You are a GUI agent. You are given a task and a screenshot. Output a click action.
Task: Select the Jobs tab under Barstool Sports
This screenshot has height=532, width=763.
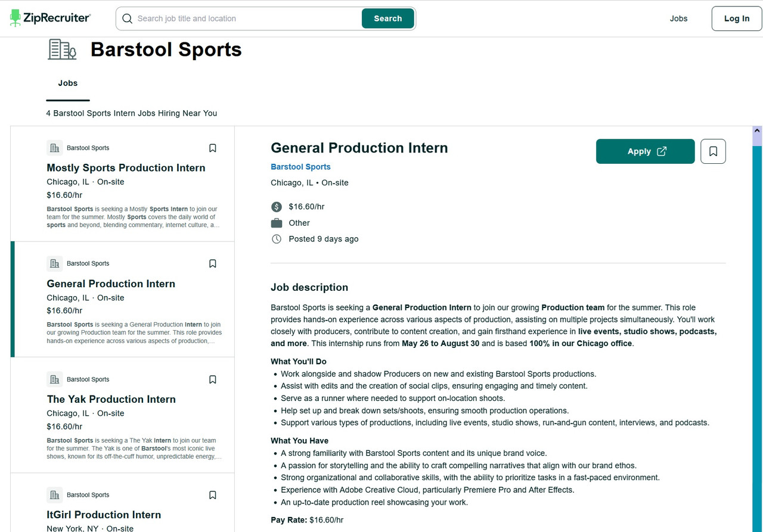coord(68,83)
